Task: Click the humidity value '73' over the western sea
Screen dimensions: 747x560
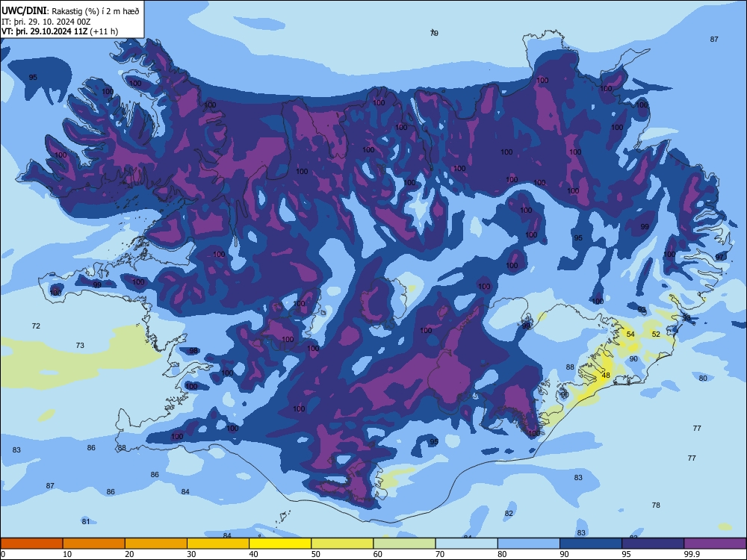Action: click(x=80, y=345)
